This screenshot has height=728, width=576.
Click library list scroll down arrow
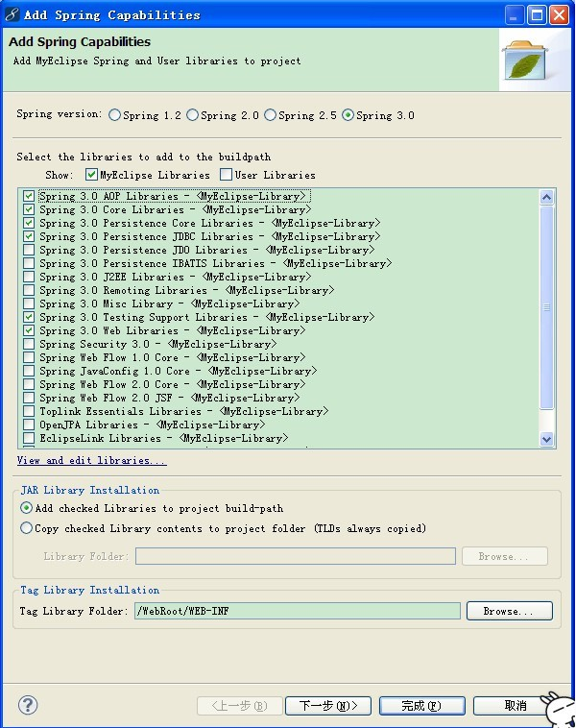point(547,439)
